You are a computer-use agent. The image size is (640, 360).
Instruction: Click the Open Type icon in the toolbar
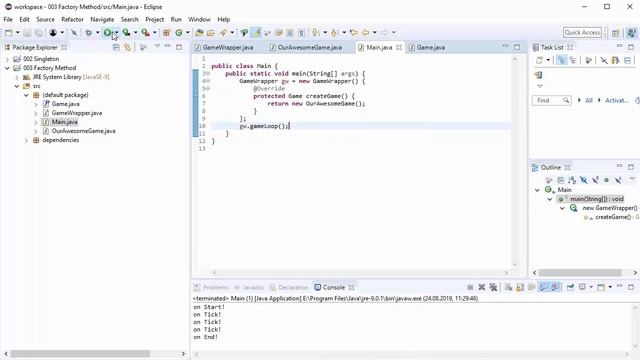pyautogui.click(x=199, y=33)
